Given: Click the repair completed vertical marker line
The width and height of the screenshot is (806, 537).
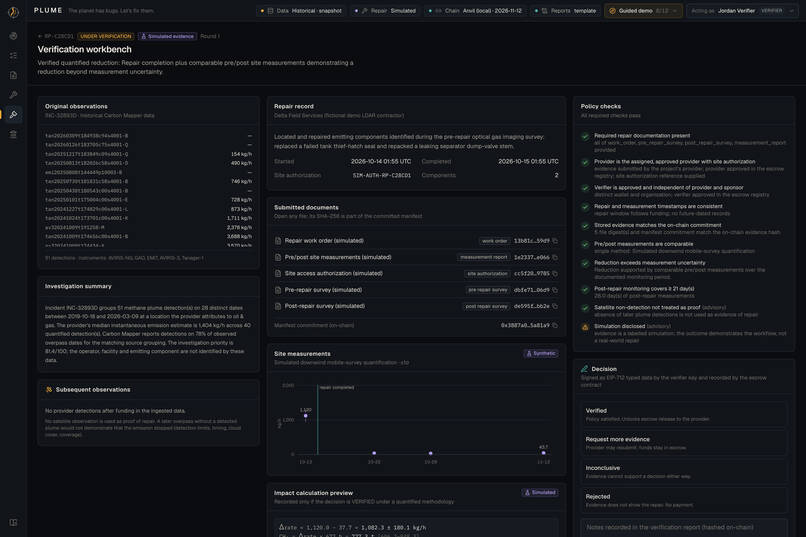Looking at the screenshot, I should point(318,420).
